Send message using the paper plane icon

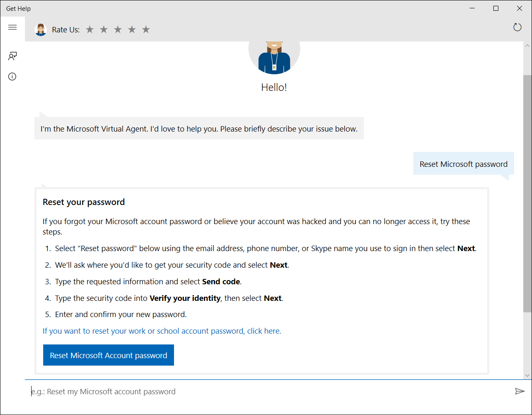pyautogui.click(x=519, y=391)
